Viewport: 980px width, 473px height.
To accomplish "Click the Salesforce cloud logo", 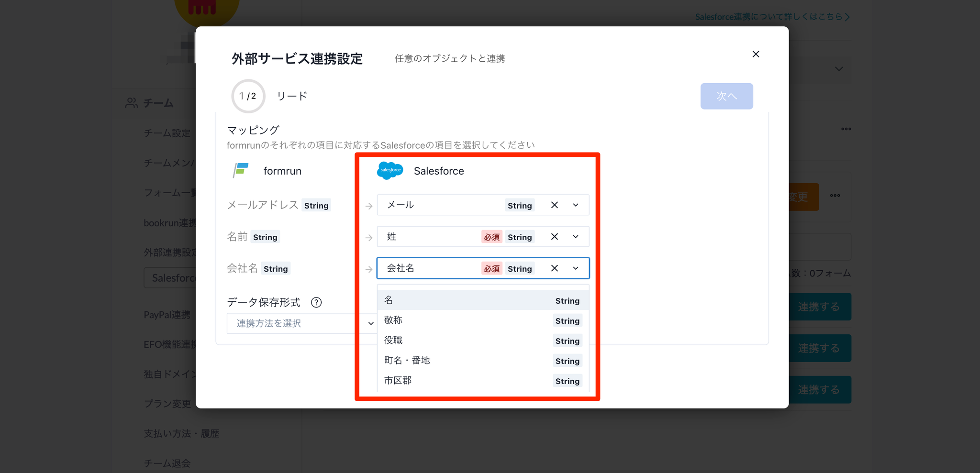I will pos(390,171).
